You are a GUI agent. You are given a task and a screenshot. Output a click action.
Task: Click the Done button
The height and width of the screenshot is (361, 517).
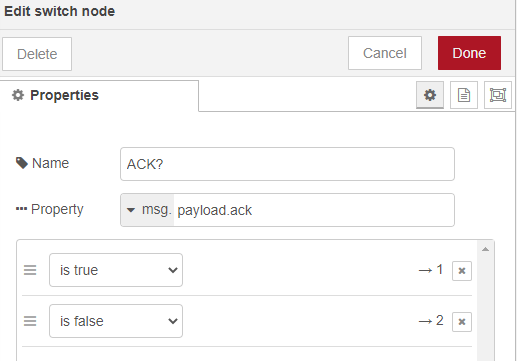pyautogui.click(x=469, y=53)
